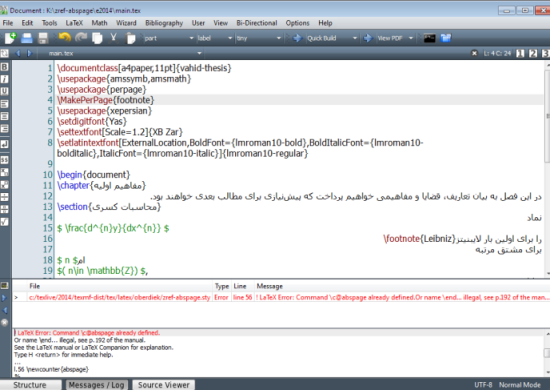Screen dimensions: 550x390
Task: Open the Bi-Directional menu
Action: click(257, 23)
